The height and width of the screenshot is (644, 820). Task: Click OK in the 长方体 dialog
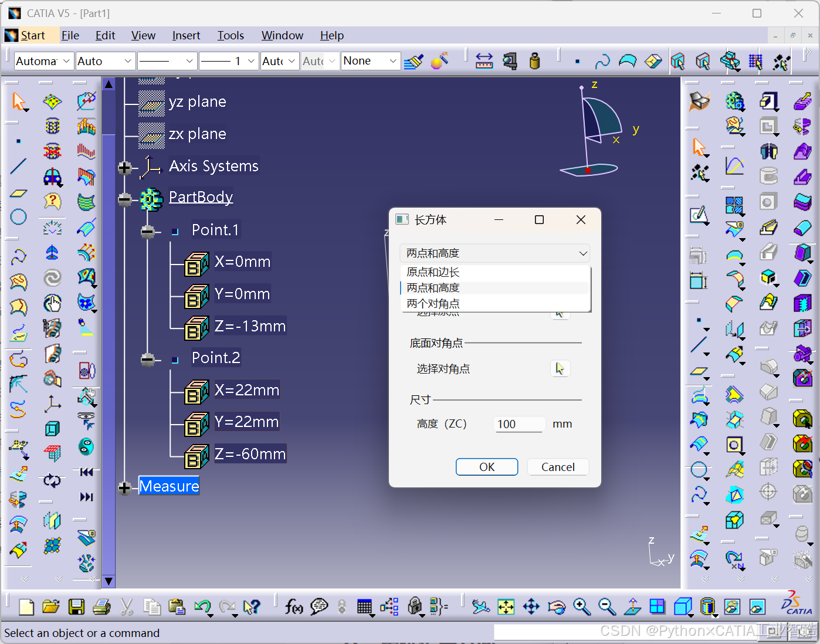click(x=487, y=467)
